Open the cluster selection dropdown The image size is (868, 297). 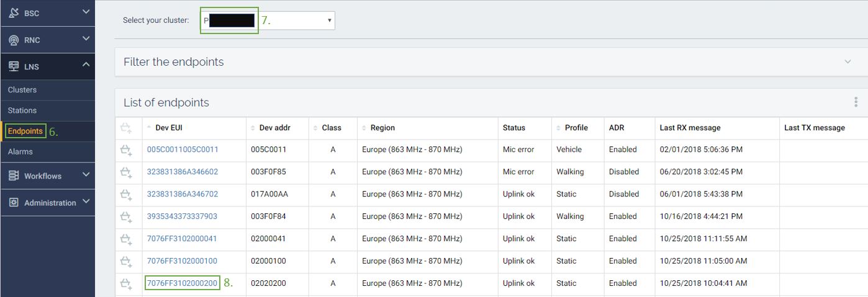(268, 20)
